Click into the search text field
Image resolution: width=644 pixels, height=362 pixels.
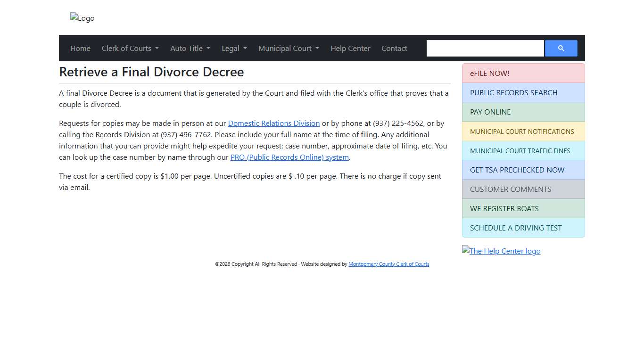(x=485, y=48)
